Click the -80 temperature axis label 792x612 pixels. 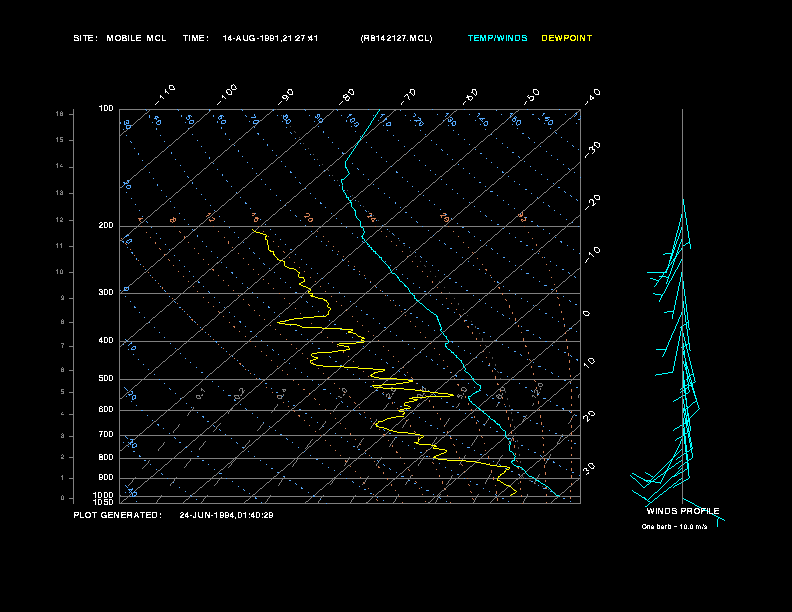point(348,97)
